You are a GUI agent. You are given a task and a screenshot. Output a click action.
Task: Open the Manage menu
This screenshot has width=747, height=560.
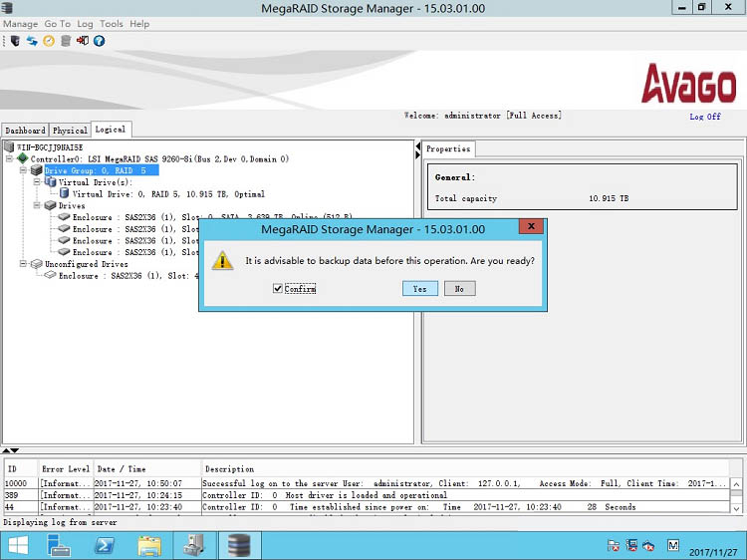[x=21, y=24]
